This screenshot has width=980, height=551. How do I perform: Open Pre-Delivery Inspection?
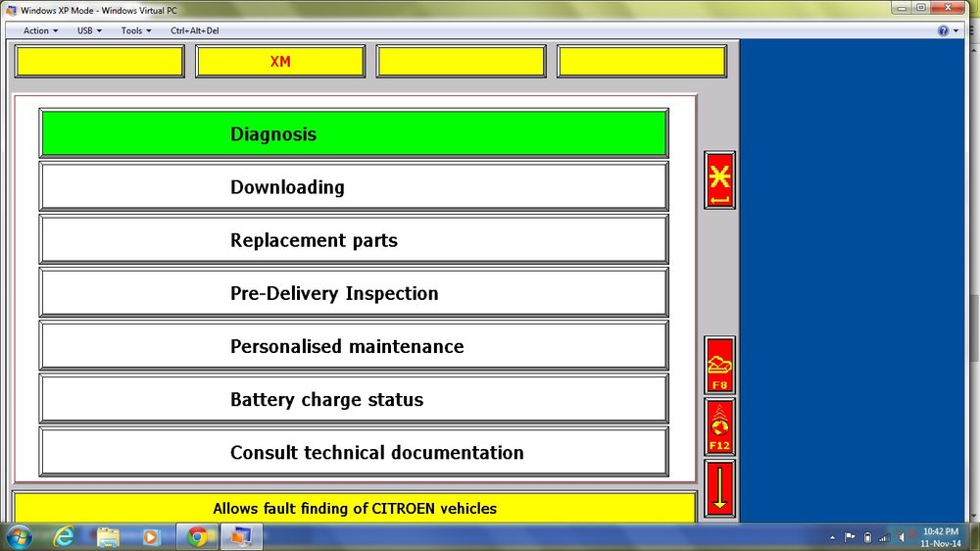(x=354, y=293)
